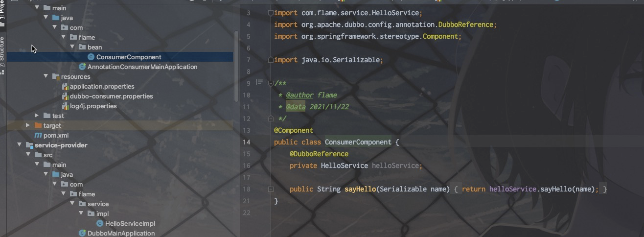Collapse the src folder arrow
Viewport: 644px width, 237px height.
tap(28, 155)
